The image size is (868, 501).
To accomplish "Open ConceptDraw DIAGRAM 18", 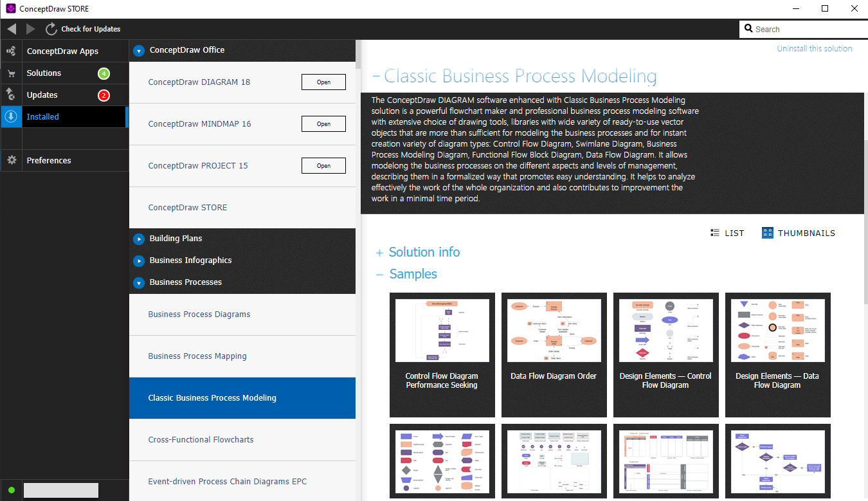I will pos(323,82).
